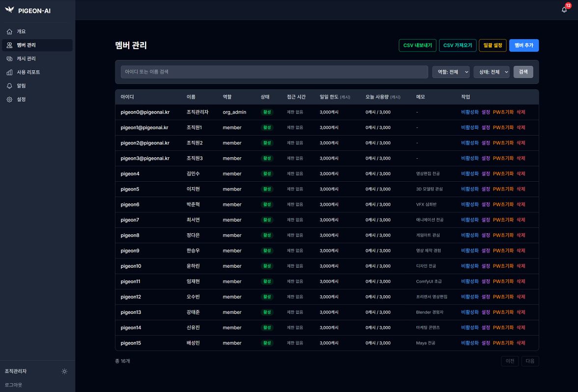
Task: Click the CSV 내보내기 export button
Action: tap(417, 45)
